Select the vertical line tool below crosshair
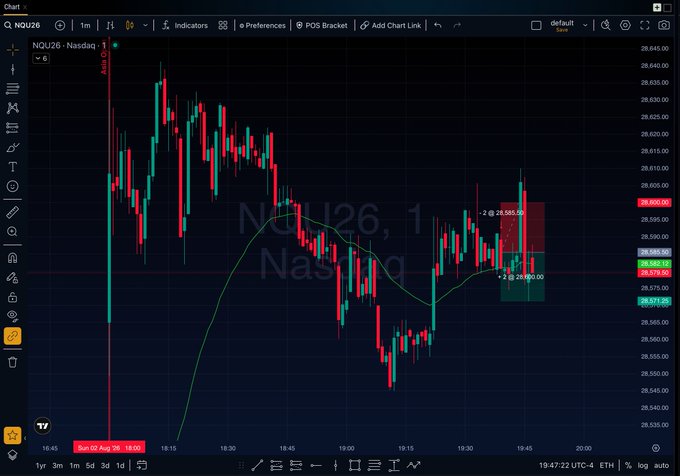Image resolution: width=680 pixels, height=476 pixels. pyautogui.click(x=13, y=69)
